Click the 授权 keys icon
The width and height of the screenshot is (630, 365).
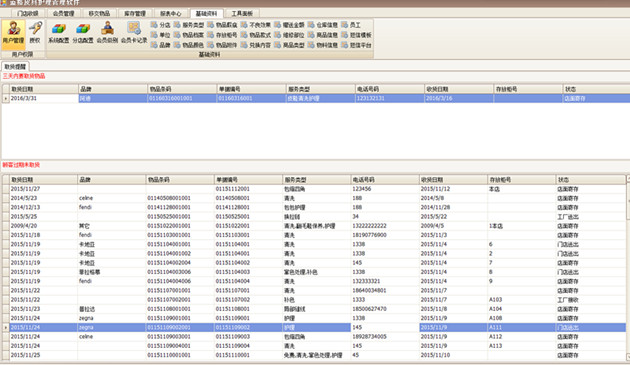tap(35, 33)
